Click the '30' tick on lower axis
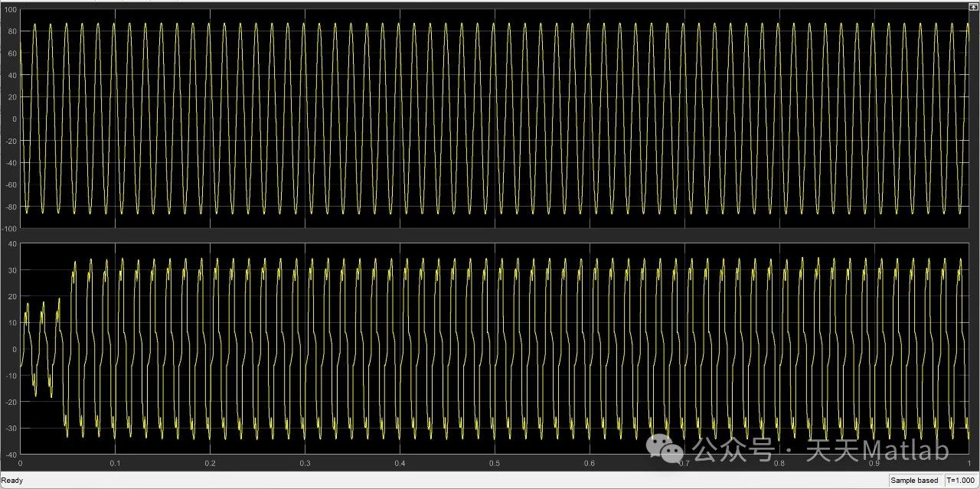Viewport: 980px width, 489px height. pos(13,270)
